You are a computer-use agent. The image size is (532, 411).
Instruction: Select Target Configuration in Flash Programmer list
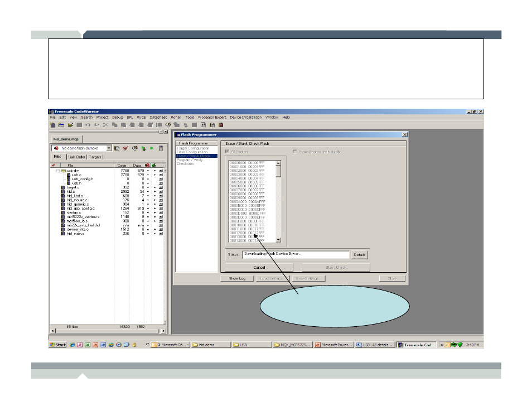point(193,148)
